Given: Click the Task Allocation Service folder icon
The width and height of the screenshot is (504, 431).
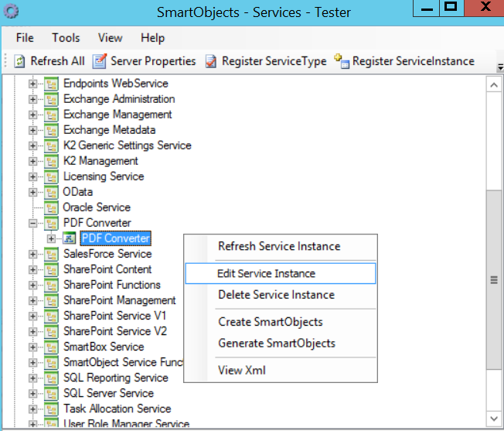Looking at the screenshot, I should coord(51,409).
